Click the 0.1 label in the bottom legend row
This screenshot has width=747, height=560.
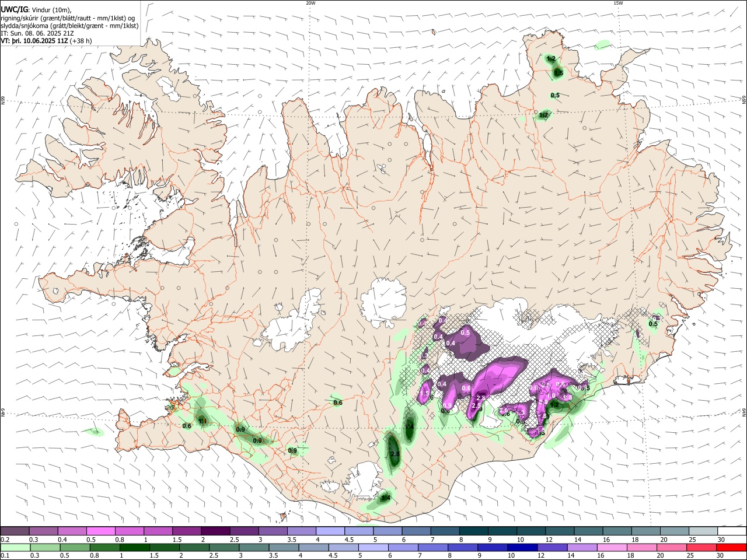[5, 556]
